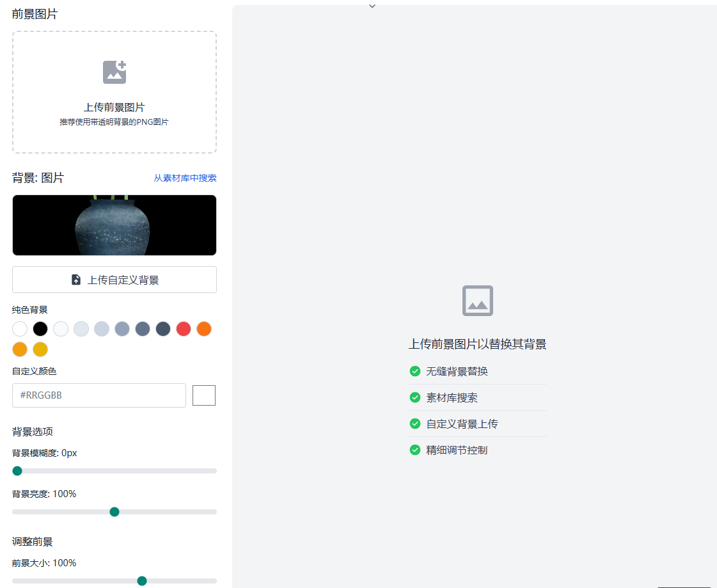The height and width of the screenshot is (588, 717).
Task: Click the green checkmark beside 无缝背景替换
Action: pyautogui.click(x=415, y=371)
